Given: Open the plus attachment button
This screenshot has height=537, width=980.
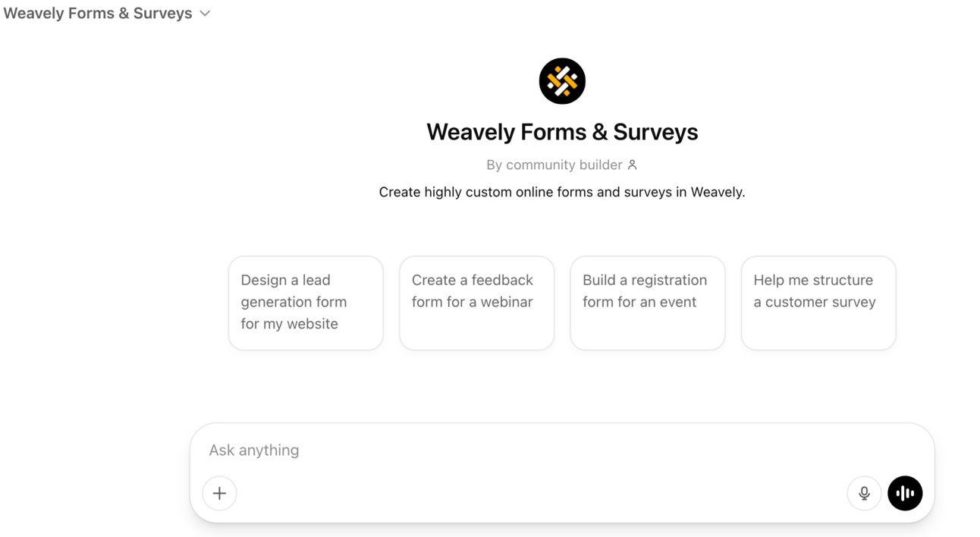Looking at the screenshot, I should (x=219, y=493).
